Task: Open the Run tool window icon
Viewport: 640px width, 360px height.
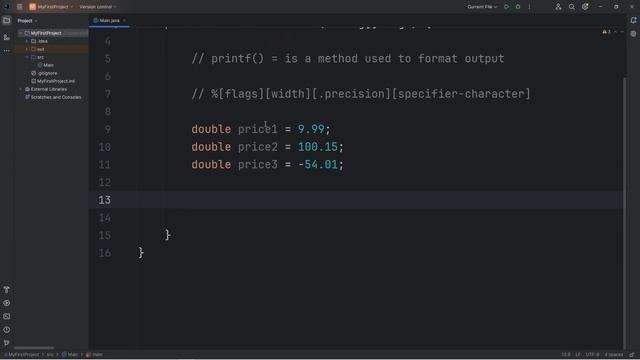Action: coord(7,303)
